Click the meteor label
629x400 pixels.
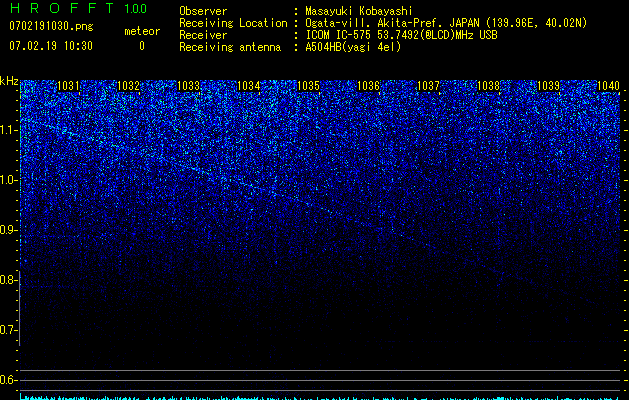(x=142, y=31)
